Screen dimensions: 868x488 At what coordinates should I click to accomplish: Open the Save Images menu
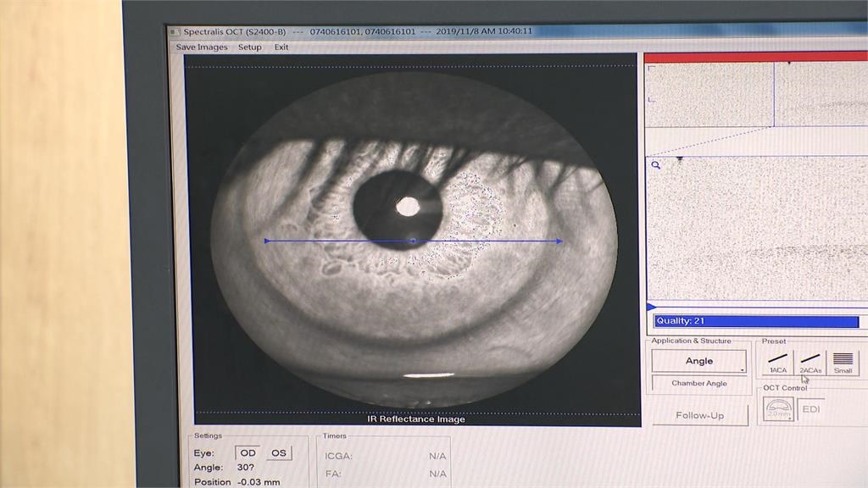(x=202, y=47)
